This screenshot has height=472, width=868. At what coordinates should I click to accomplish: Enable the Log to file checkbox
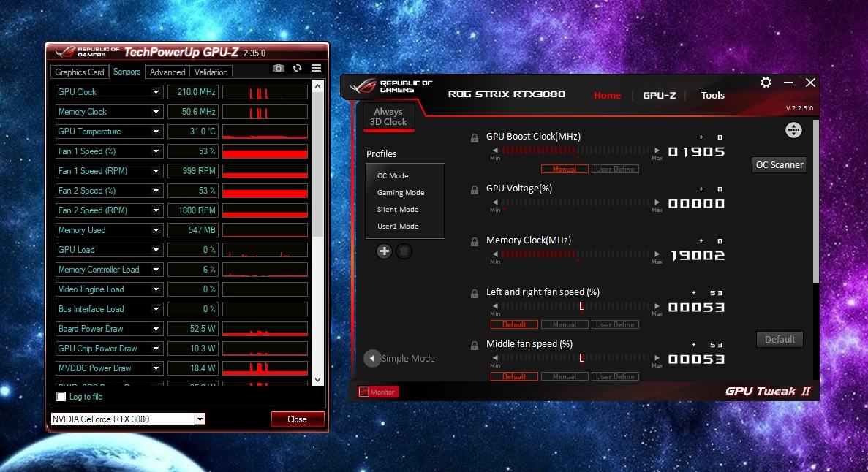pos(61,397)
